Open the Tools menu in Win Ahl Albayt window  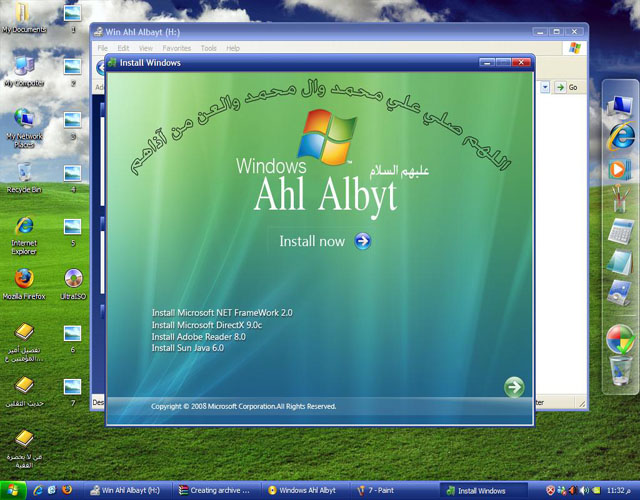[209, 48]
